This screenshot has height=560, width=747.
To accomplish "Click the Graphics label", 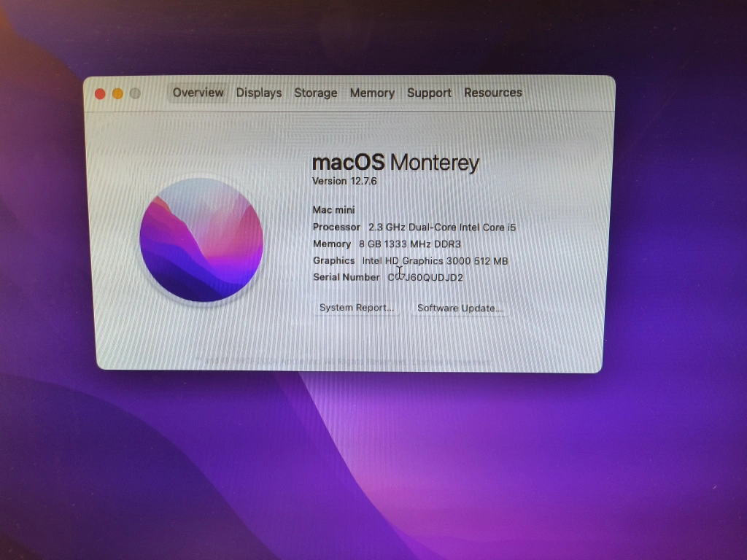I will click(x=333, y=261).
